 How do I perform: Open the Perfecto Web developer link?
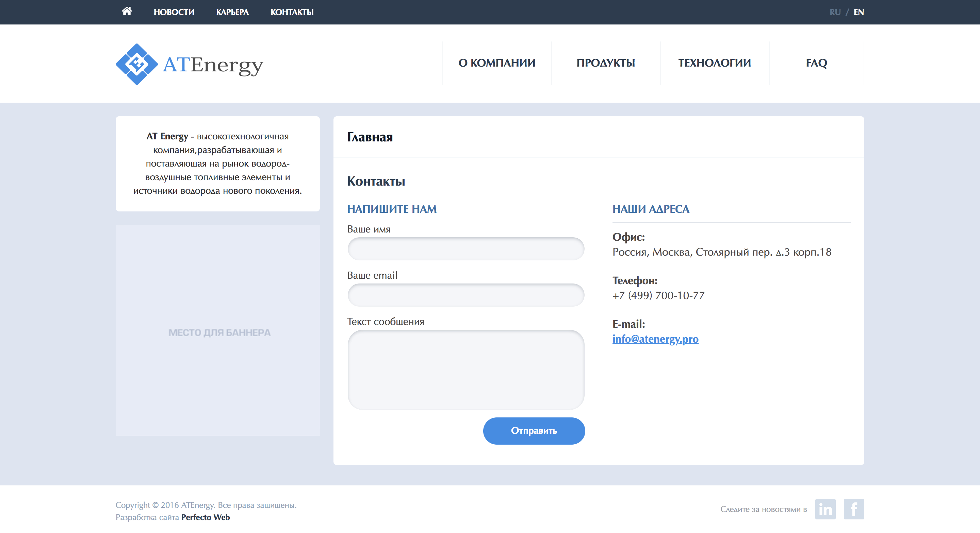click(x=206, y=517)
